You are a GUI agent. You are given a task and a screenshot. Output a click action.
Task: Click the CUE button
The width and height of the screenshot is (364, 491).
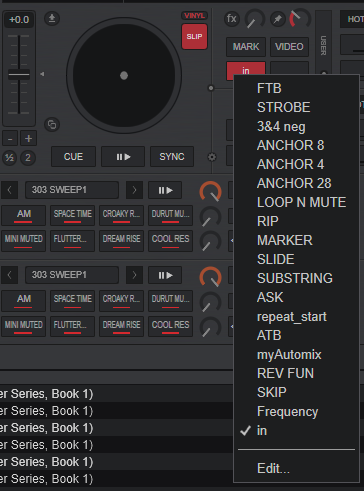click(x=73, y=157)
